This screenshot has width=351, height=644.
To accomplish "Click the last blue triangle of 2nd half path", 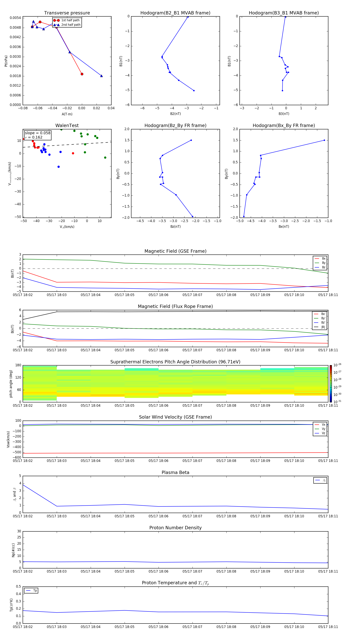I will tap(101, 76).
